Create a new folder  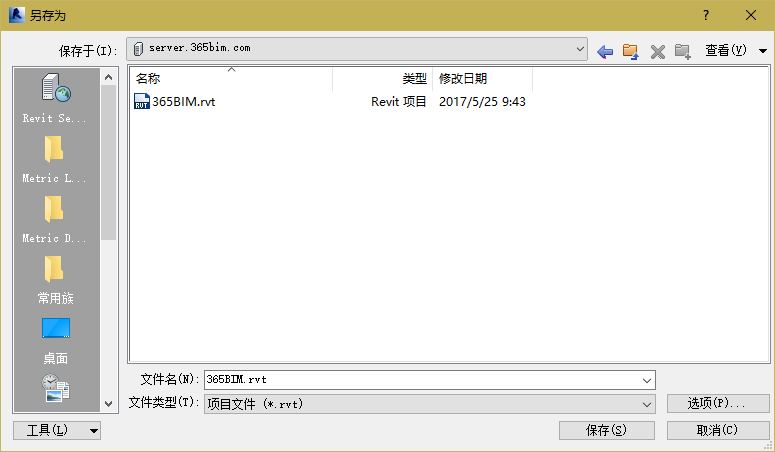683,51
